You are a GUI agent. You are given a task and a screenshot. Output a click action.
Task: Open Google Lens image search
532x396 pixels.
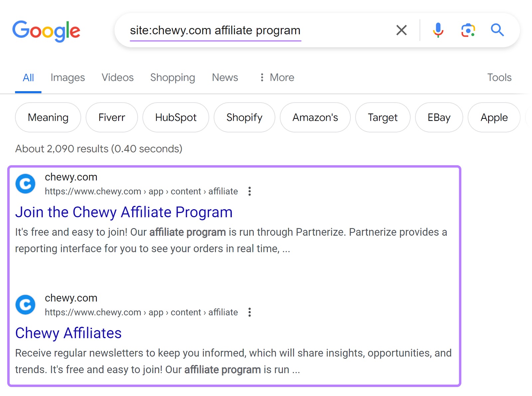[x=468, y=30]
